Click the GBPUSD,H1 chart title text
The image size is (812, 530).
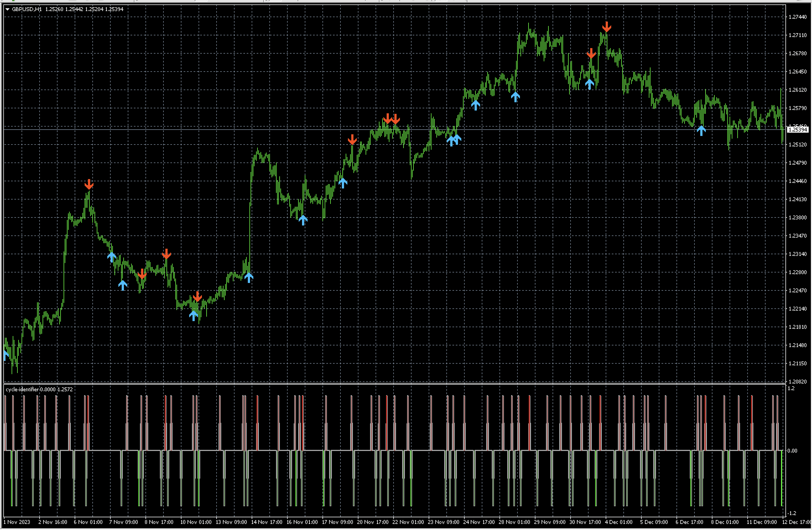pyautogui.click(x=27, y=9)
